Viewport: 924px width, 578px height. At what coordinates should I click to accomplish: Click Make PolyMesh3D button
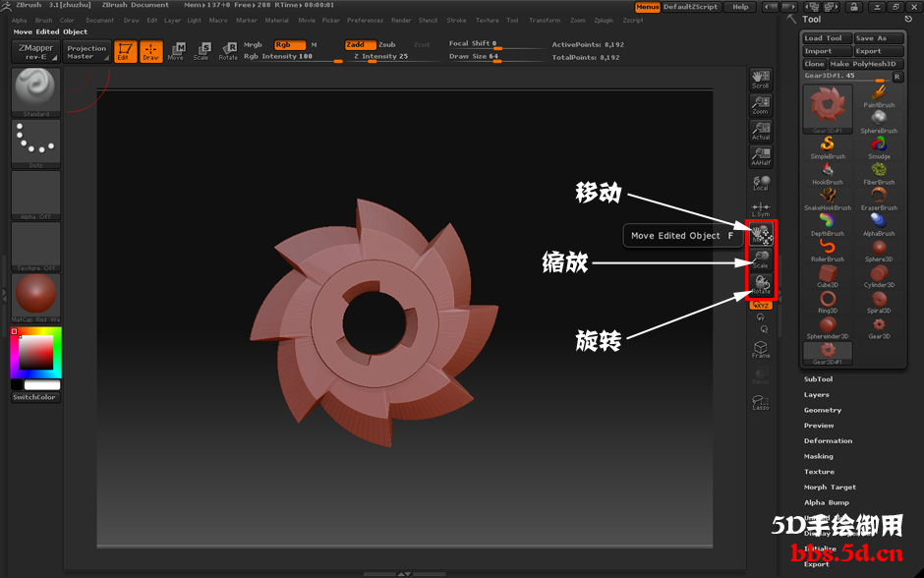pyautogui.click(x=866, y=64)
